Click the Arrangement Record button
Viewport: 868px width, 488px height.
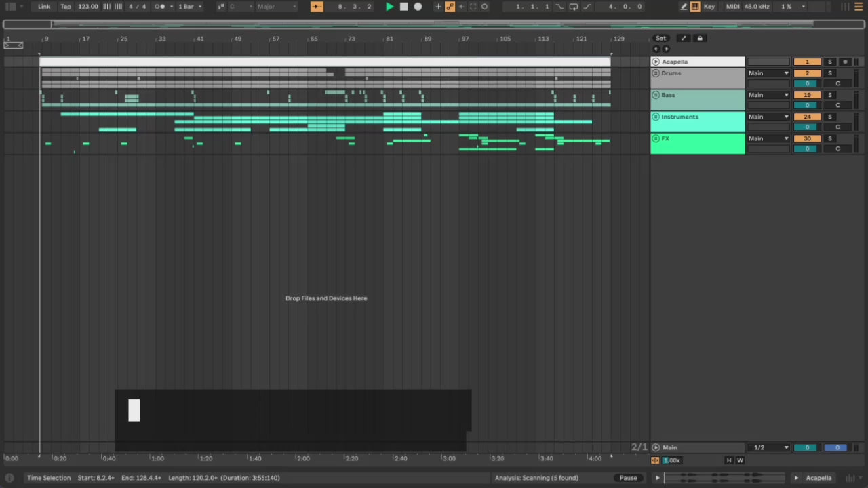418,7
